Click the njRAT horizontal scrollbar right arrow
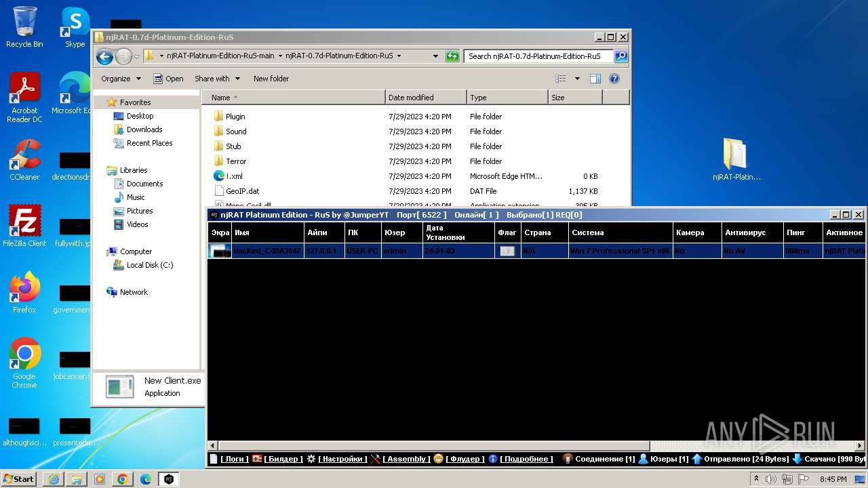 click(x=859, y=445)
